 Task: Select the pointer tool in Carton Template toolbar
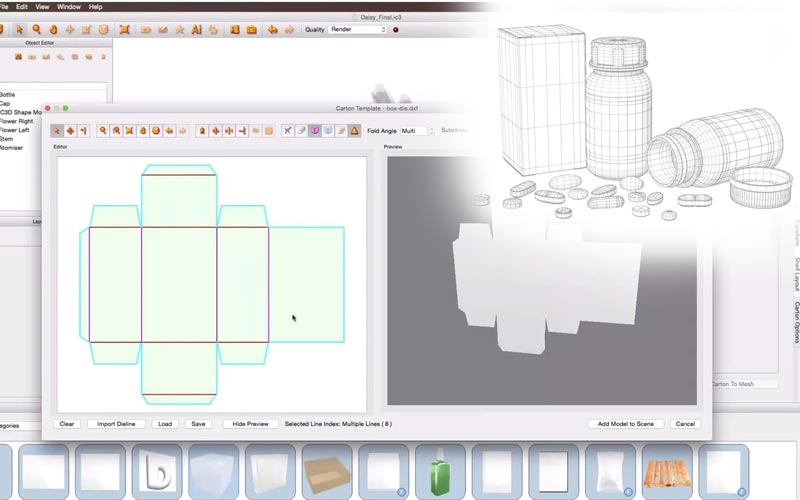pos(57,131)
